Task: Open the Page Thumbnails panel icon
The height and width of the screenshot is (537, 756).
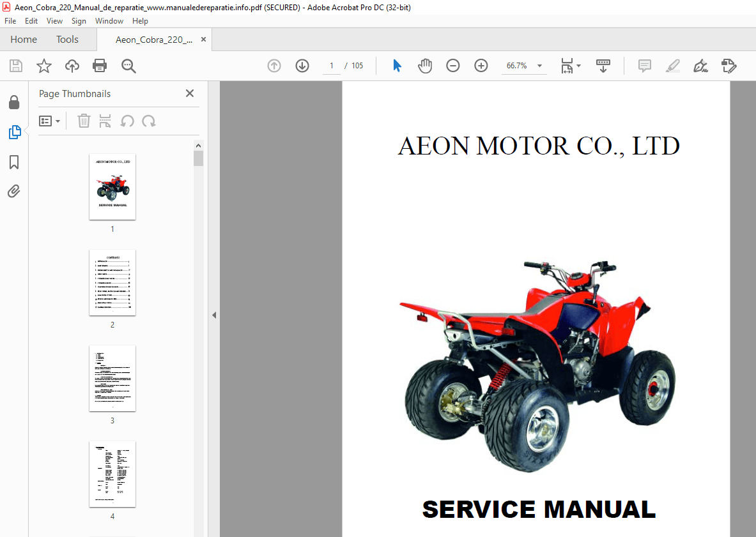Action: [14, 132]
